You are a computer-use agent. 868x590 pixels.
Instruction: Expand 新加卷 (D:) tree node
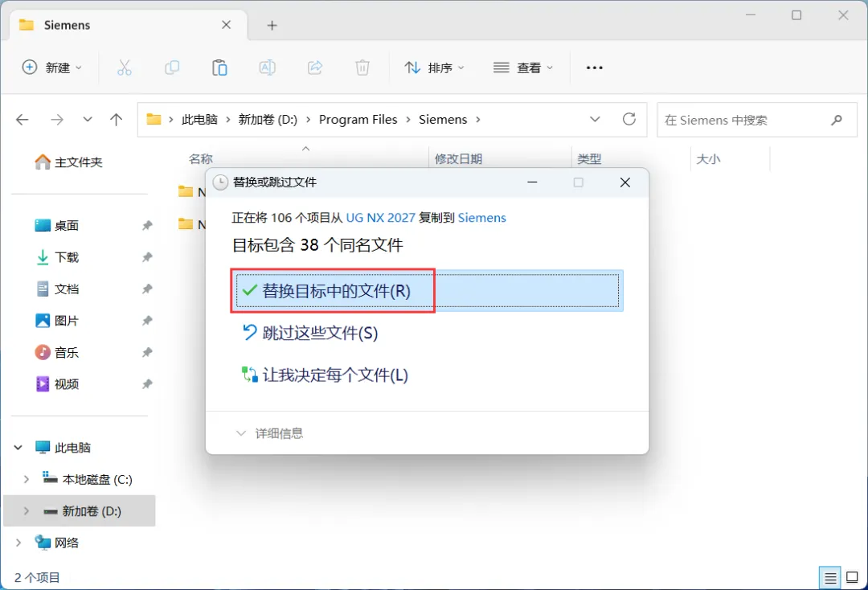coord(26,511)
